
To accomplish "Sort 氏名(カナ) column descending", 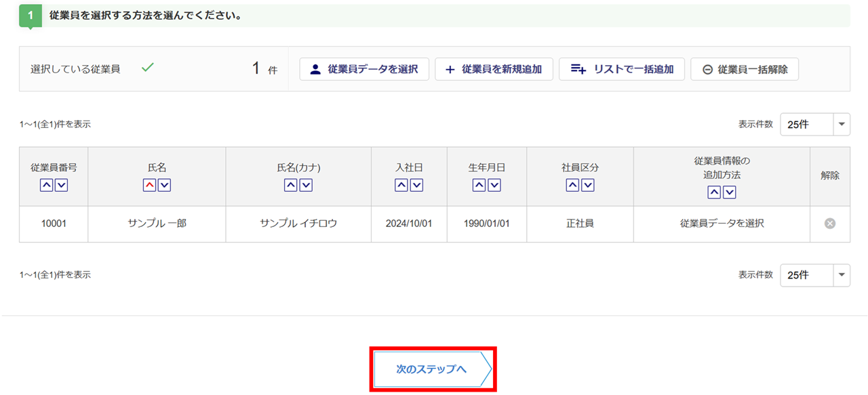I will coord(306,185).
